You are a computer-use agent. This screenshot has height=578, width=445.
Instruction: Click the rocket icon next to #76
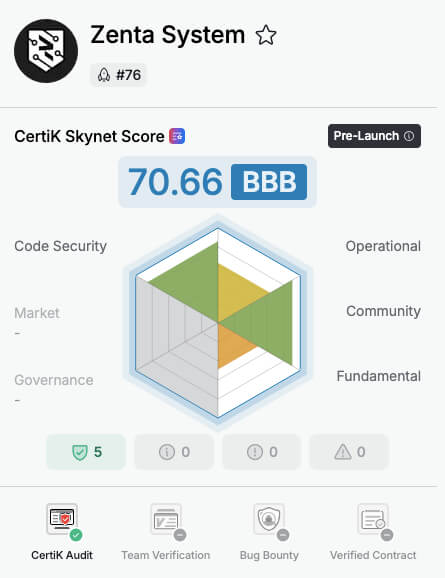point(104,75)
